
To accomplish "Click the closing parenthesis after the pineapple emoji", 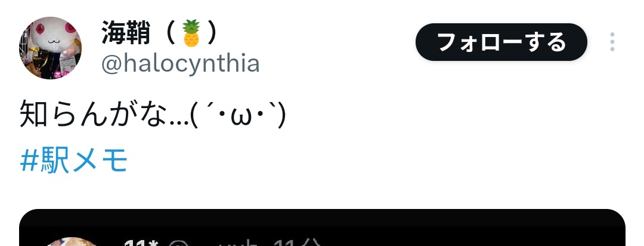I will coord(212,33).
